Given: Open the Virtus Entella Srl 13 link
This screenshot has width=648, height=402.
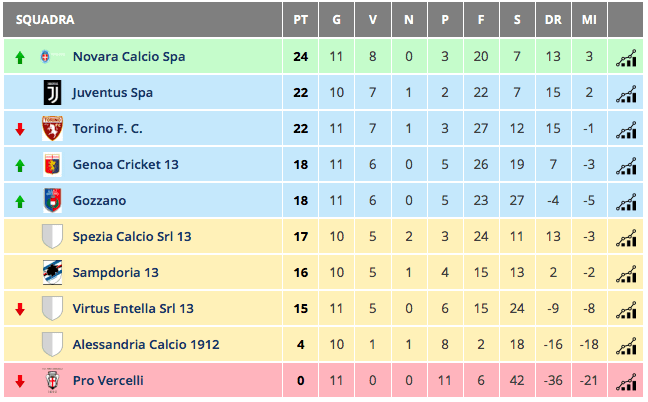Looking at the screenshot, I should pos(133,309).
